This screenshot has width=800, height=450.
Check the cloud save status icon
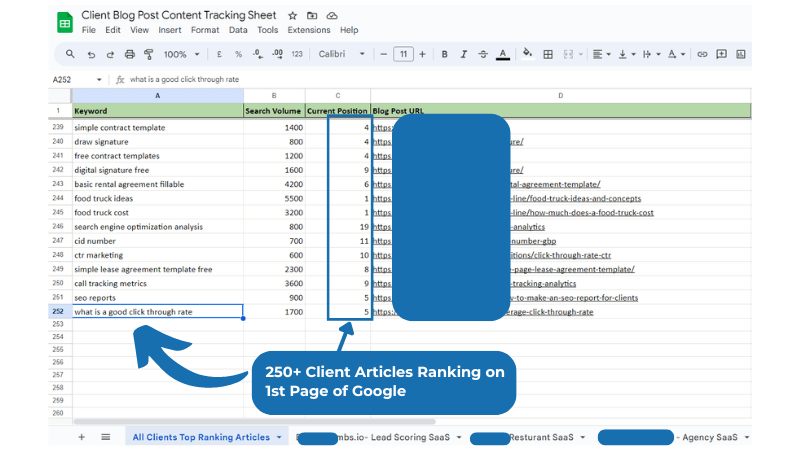tap(332, 16)
